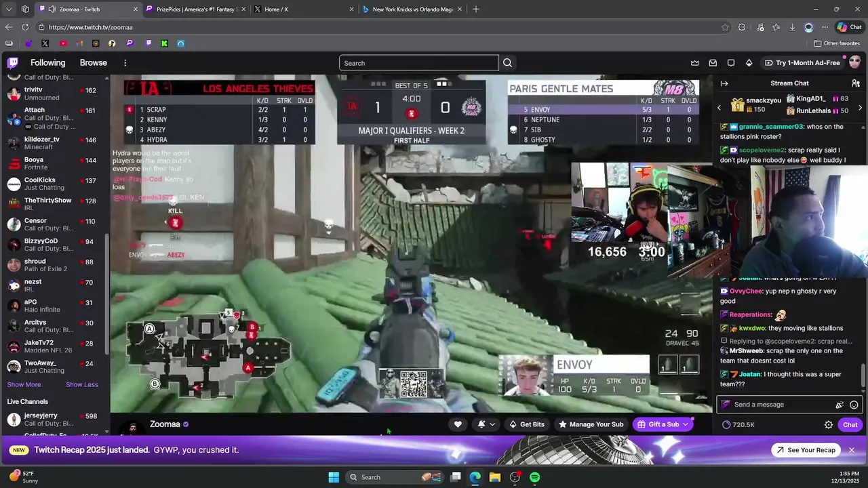The height and width of the screenshot is (488, 868).
Task: Open the Notifications inbox icon
Action: [x=713, y=63]
